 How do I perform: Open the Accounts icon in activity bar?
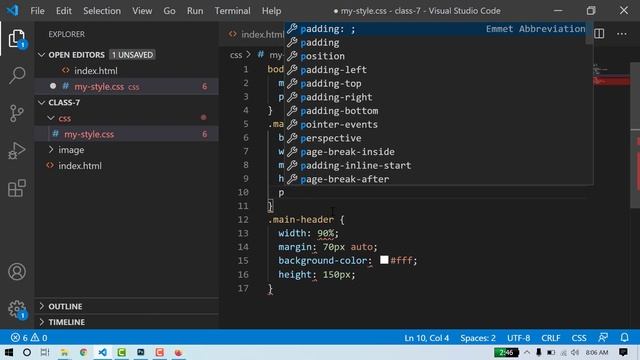(x=17, y=271)
